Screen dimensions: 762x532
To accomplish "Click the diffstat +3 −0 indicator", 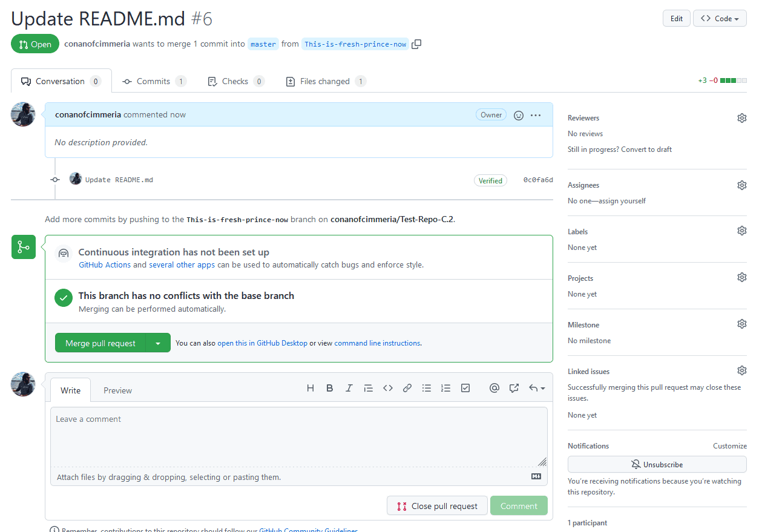I will 722,80.
